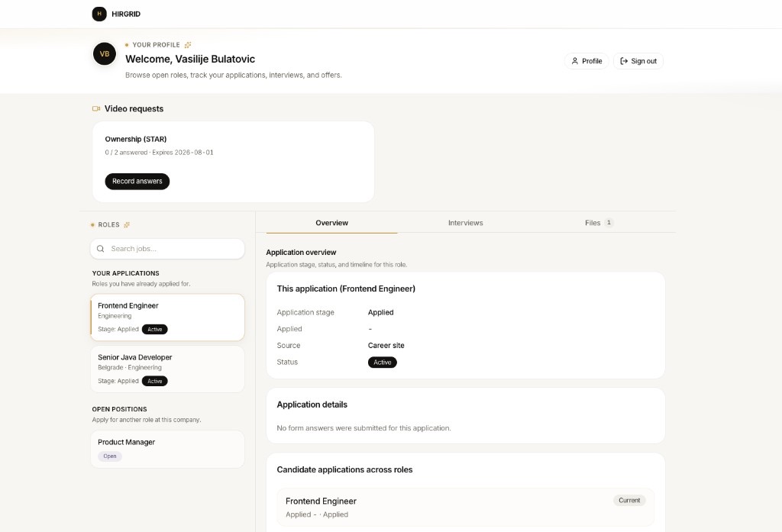782x532 pixels.
Task: Click the sparkle icon beside YOUR PROFILE
Action: click(188, 45)
